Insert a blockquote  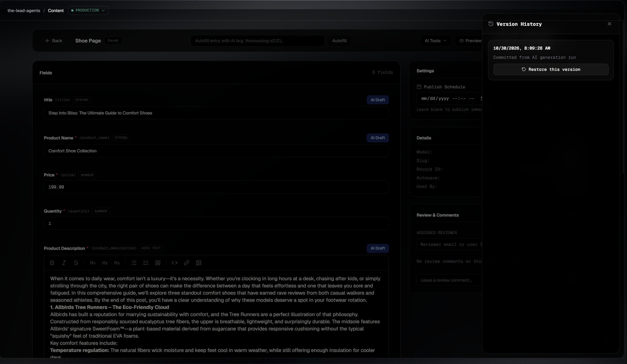(158, 263)
